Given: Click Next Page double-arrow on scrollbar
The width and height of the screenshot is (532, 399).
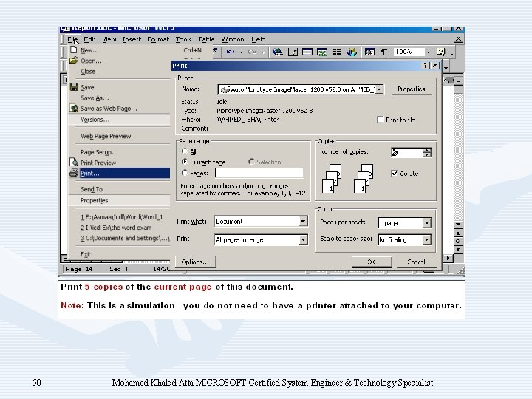Looking at the screenshot, I should [x=458, y=250].
